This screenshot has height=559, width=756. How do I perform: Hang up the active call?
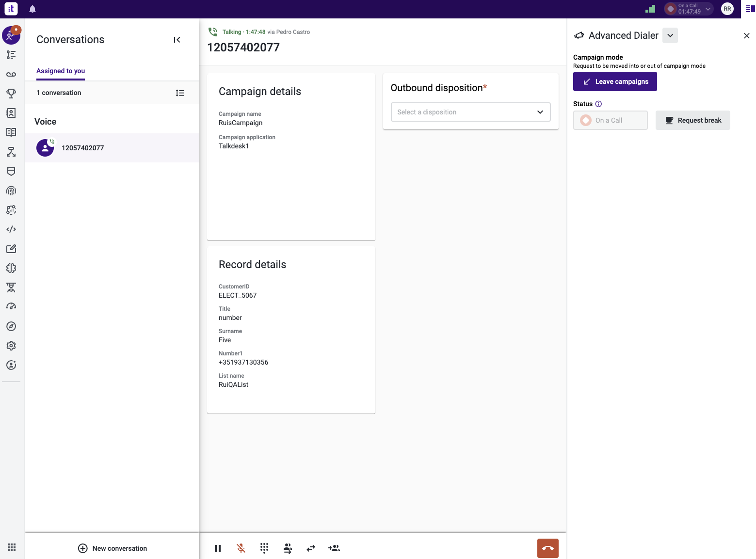pos(547,548)
